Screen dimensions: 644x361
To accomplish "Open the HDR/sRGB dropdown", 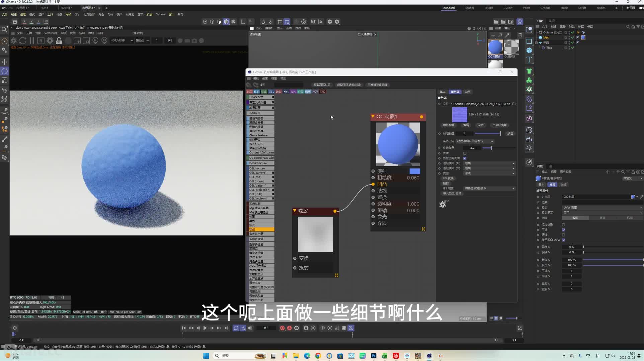I will (122, 40).
